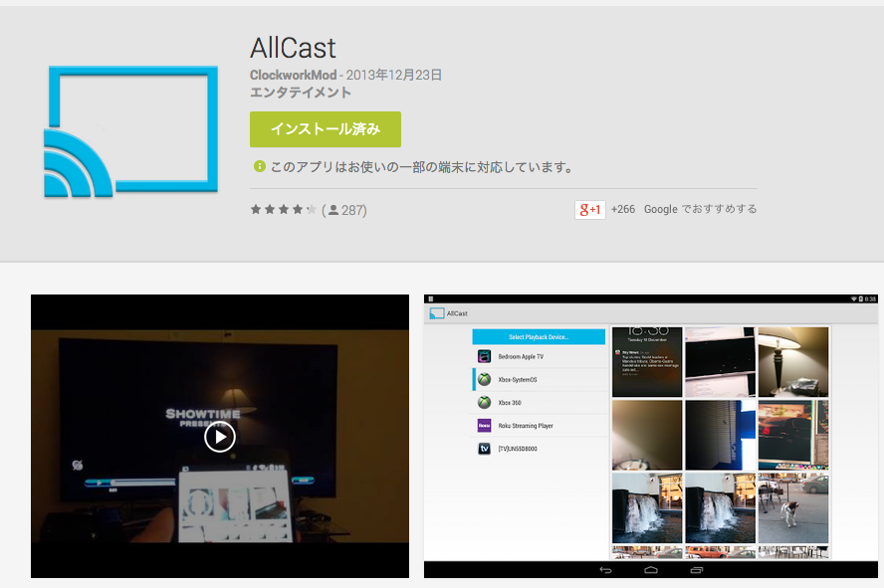The width and height of the screenshot is (884, 588).
Task: Click the Android recent apps icon in screenshot
Action: 697,570
